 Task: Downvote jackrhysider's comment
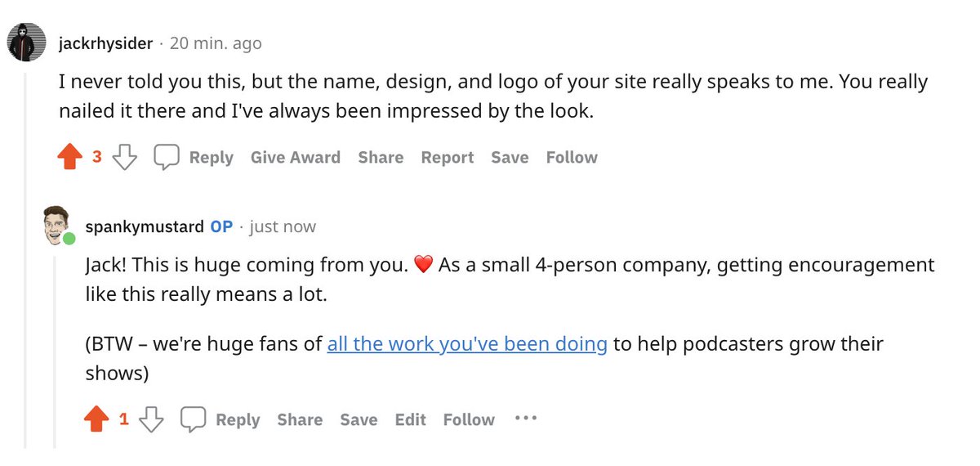coord(124,157)
